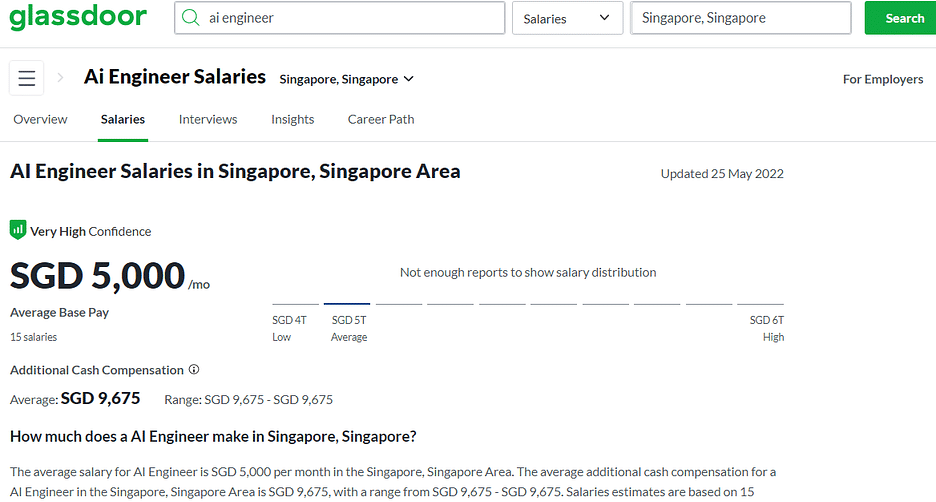The image size is (936, 502).
Task: Switch to the Interviews tab
Action: click(208, 119)
